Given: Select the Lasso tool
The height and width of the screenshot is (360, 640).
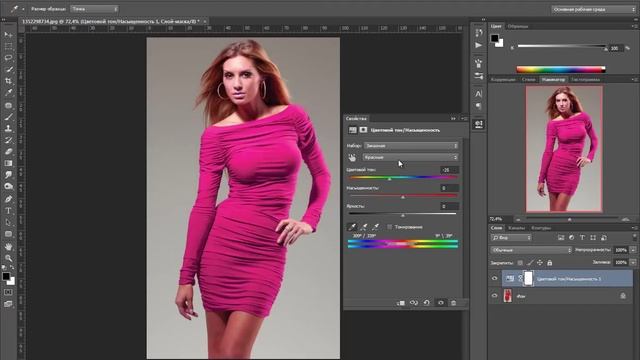Looking at the screenshot, I should (x=8, y=58).
